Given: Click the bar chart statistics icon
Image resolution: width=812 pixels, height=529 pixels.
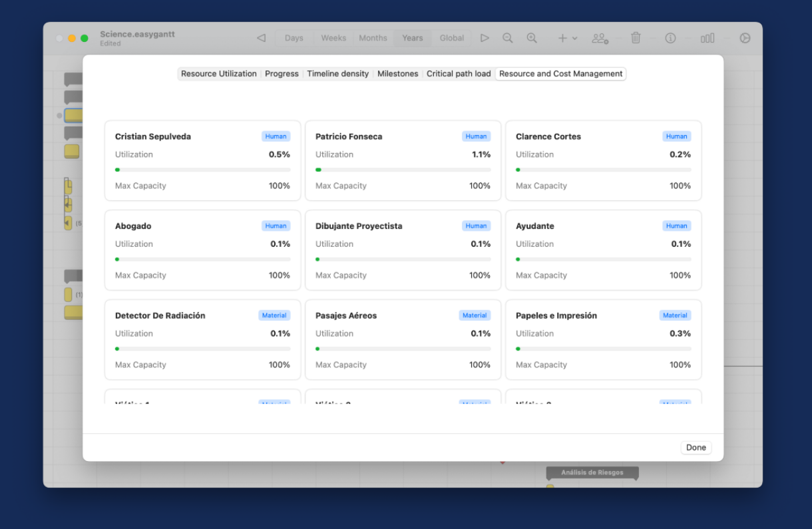Looking at the screenshot, I should click(708, 38).
